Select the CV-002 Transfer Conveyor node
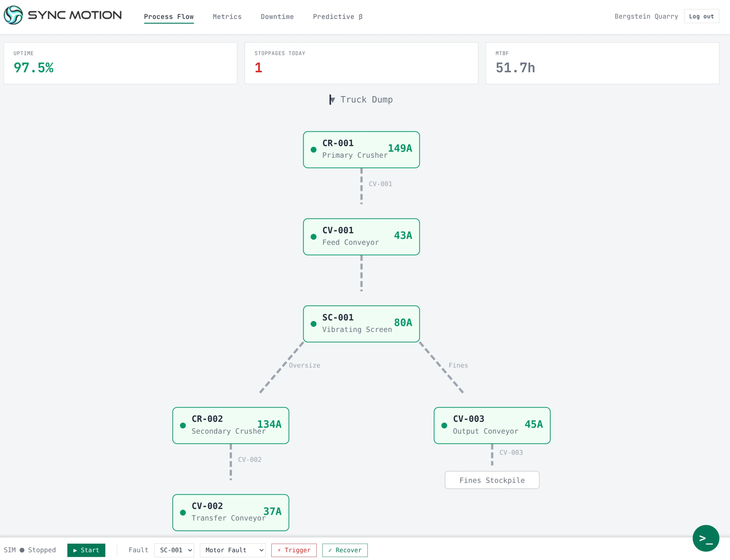The image size is (730, 560). (231, 512)
